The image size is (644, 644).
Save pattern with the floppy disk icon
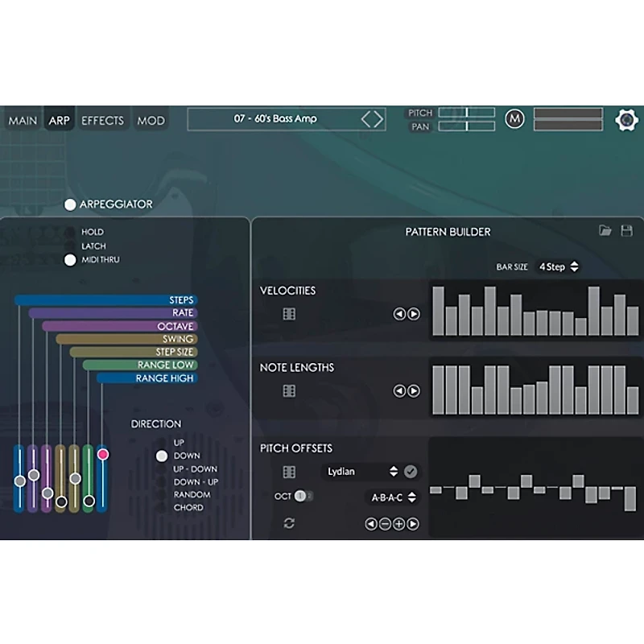point(626,231)
